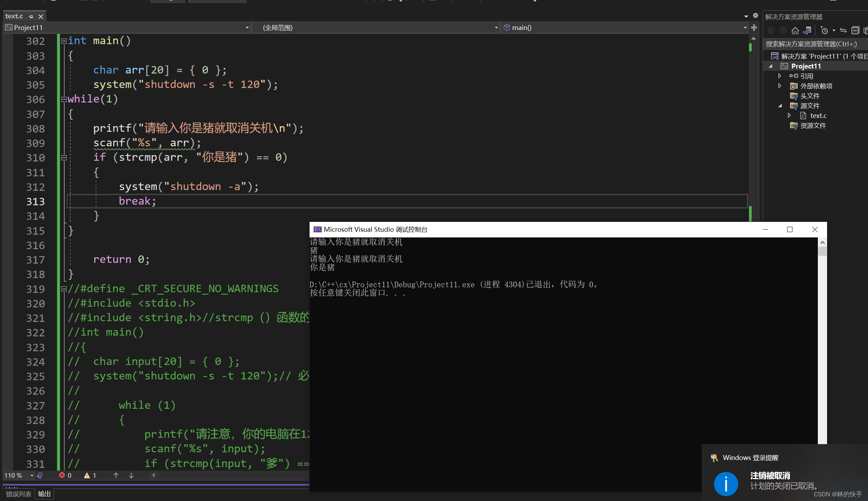The image size is (868, 501).
Task: Collapse the Project11 project node
Action: (x=771, y=66)
